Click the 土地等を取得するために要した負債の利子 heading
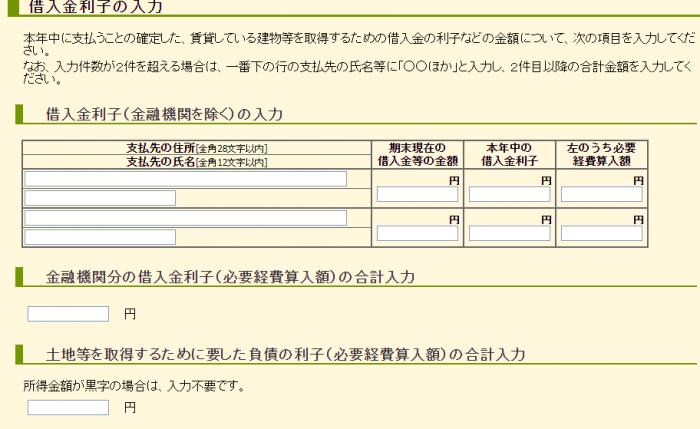Screen dimensions: 700x429 285,354
